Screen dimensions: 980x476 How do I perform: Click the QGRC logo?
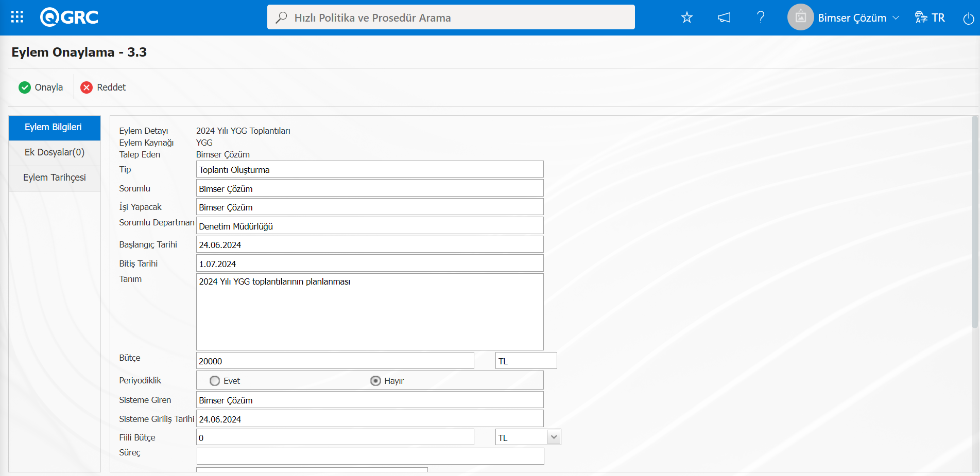click(69, 17)
